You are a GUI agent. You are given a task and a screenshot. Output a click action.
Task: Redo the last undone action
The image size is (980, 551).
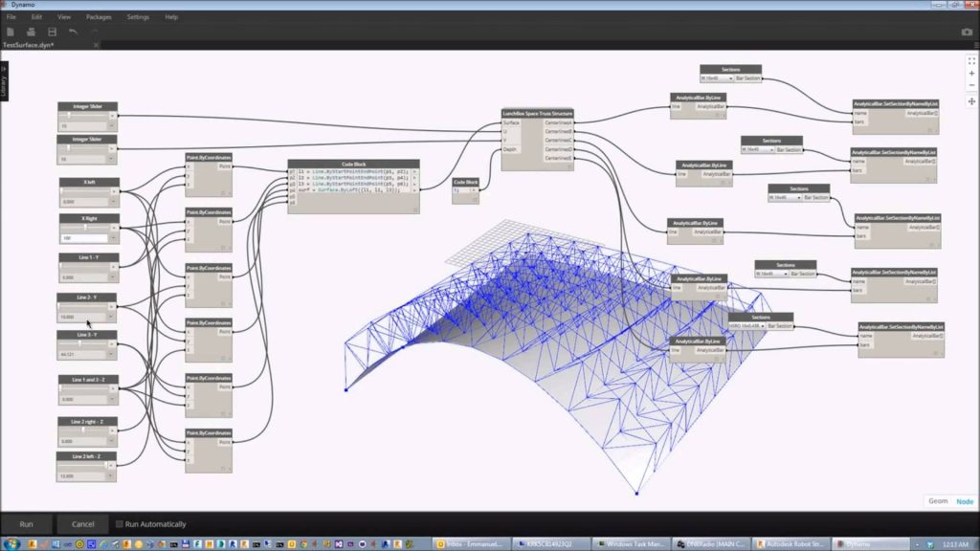[x=94, y=31]
